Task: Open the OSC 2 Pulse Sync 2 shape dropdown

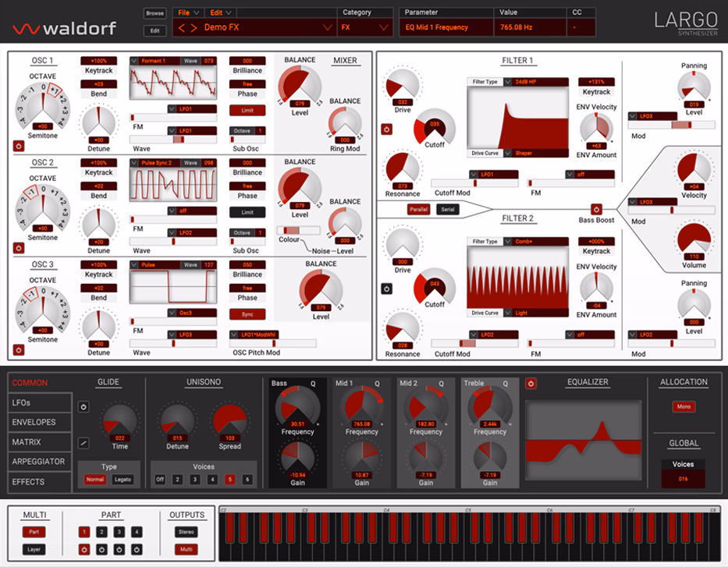Action: 154,163
